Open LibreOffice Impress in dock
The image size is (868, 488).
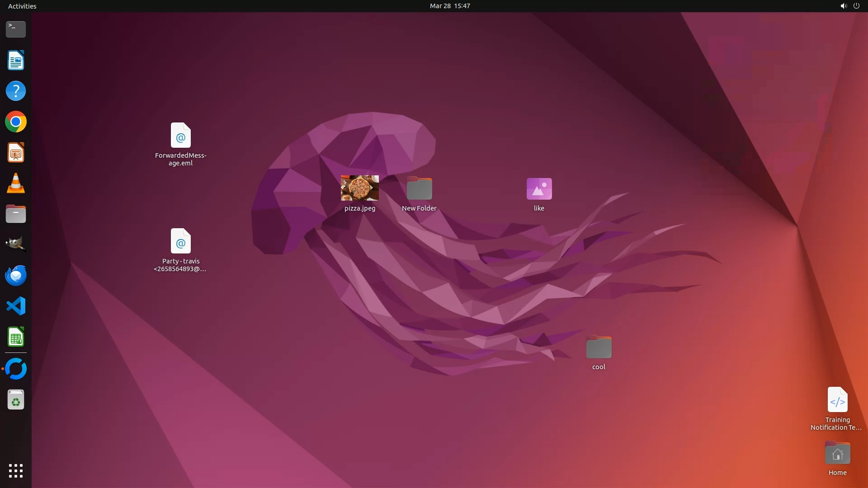[x=16, y=153]
